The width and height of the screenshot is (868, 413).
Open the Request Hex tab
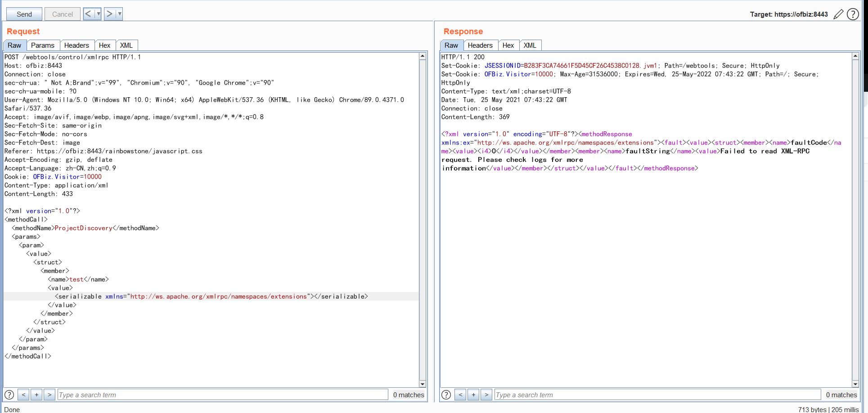104,45
